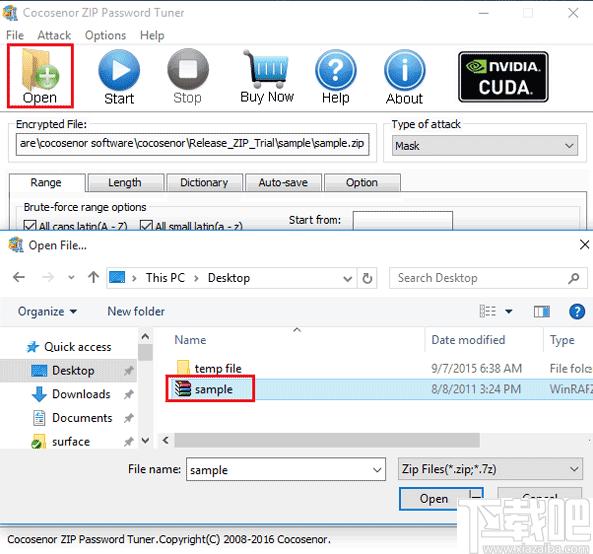Image resolution: width=593 pixels, height=554 pixels.
Task: Click the Start from input field
Action: 402,220
